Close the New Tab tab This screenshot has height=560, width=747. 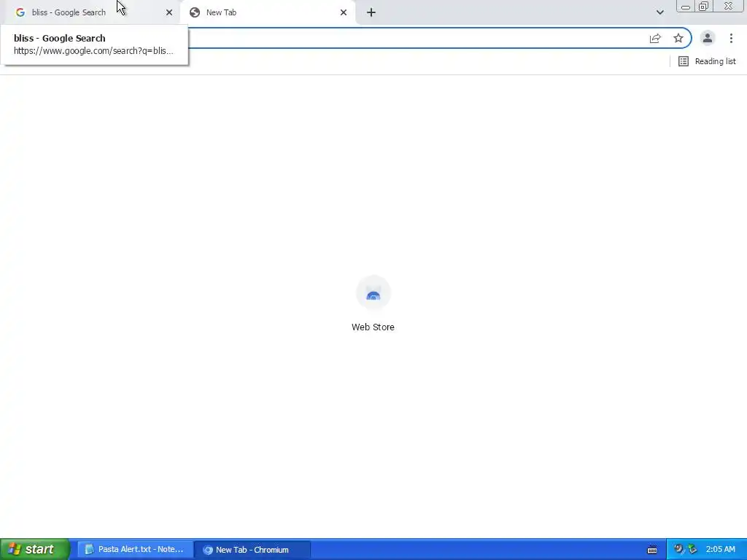(344, 12)
